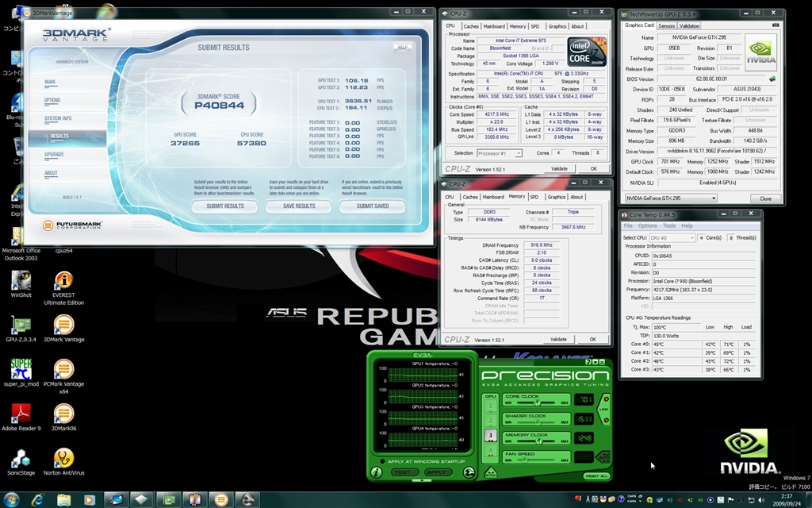Switch to the Sensors tab in GPU-Z
The height and width of the screenshot is (508, 812).
tap(667, 25)
